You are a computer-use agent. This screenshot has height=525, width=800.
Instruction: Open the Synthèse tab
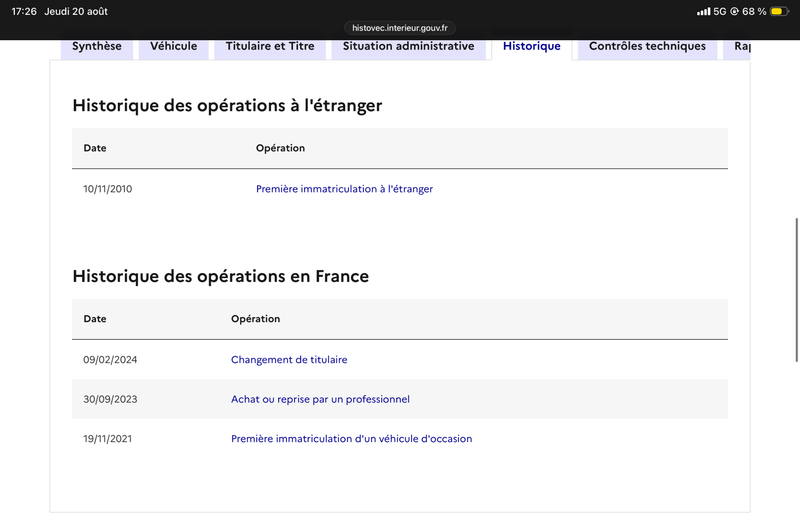97,47
